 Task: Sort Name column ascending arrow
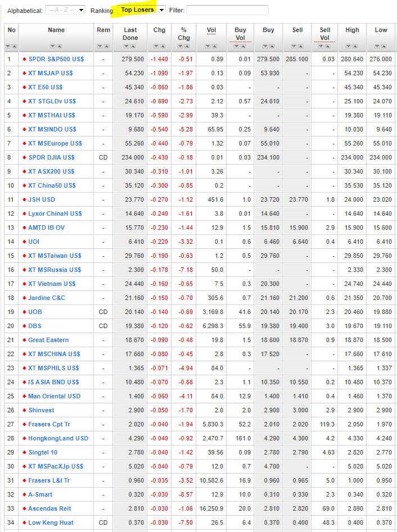(x=59, y=47)
